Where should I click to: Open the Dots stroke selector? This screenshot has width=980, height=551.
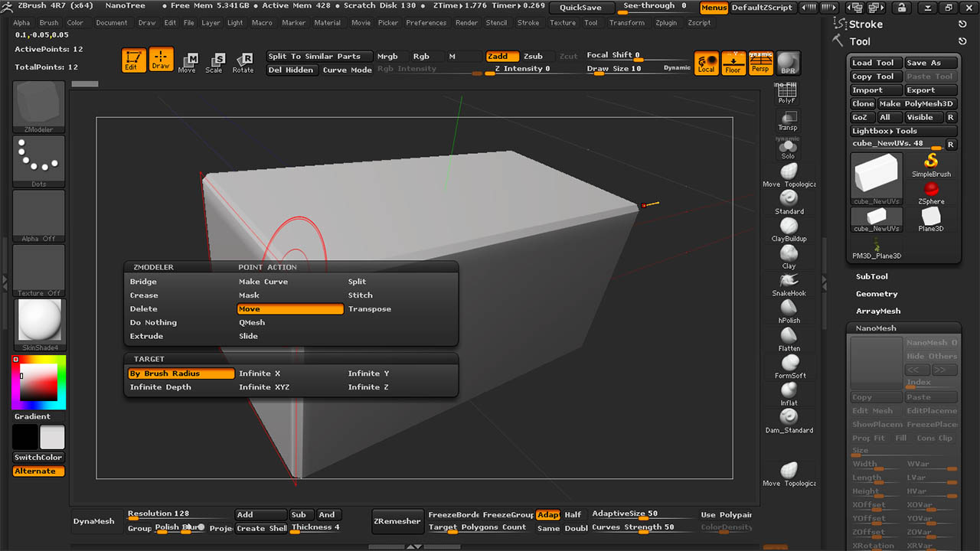coord(39,161)
